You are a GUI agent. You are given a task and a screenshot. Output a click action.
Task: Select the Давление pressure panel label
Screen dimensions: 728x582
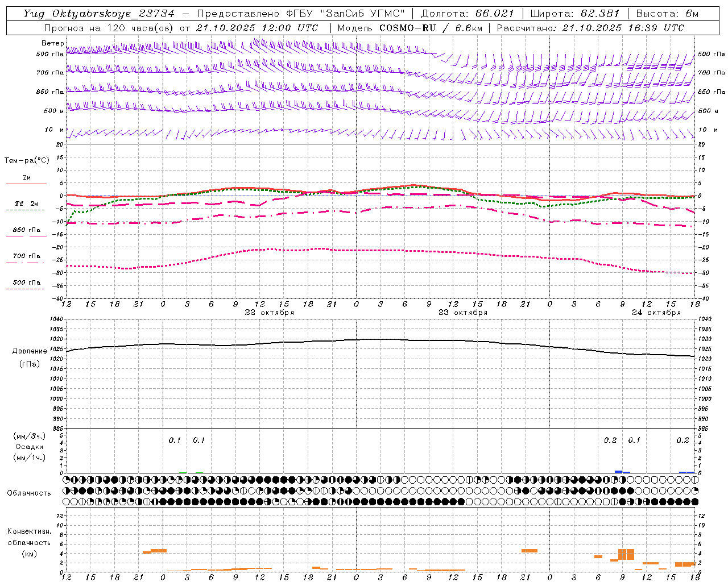click(30, 351)
